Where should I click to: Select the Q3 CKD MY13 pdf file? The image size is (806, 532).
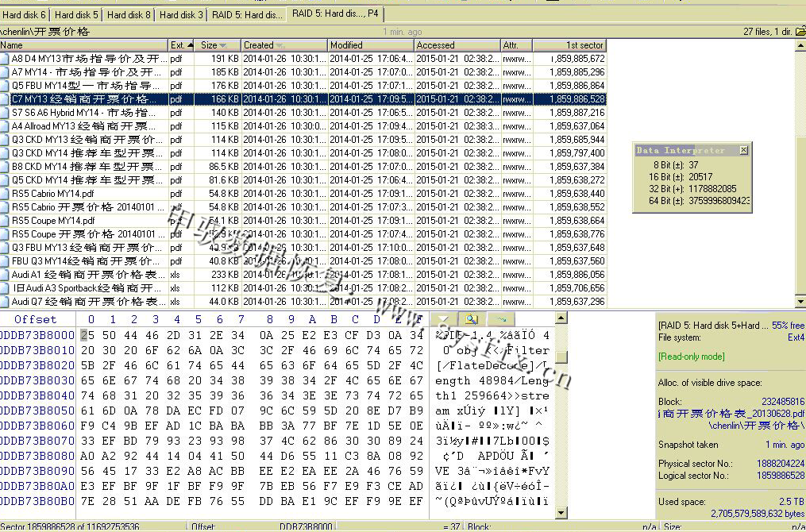(x=303, y=139)
